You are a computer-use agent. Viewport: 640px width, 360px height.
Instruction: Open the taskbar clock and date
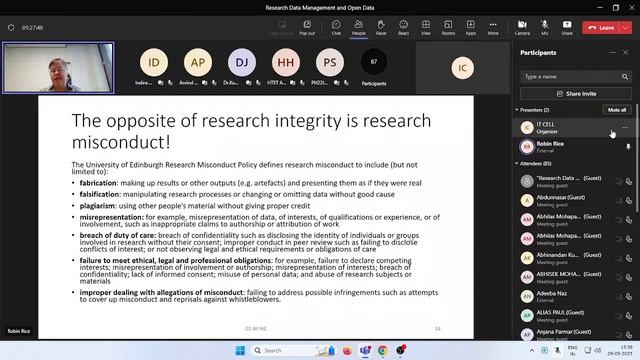click(x=620, y=350)
